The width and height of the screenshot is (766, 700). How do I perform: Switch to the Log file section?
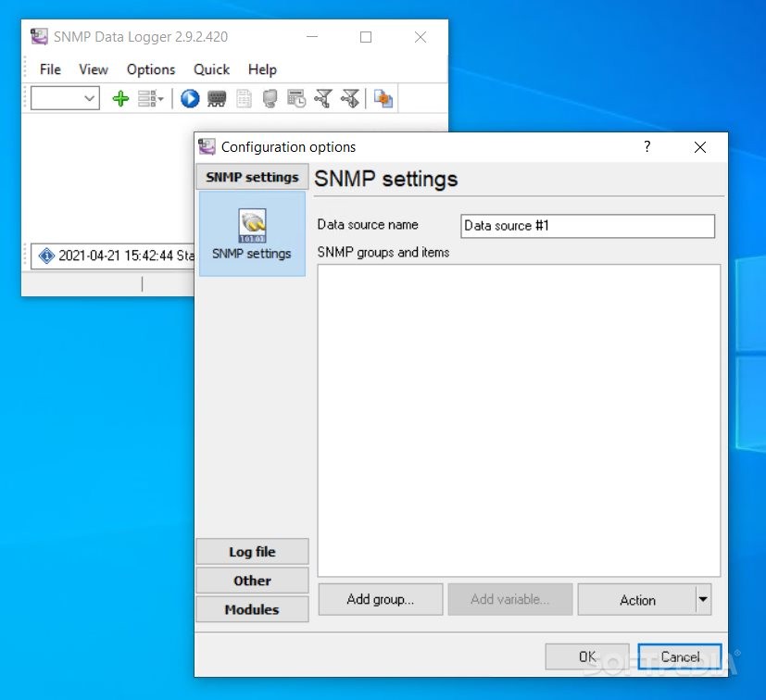coord(252,552)
